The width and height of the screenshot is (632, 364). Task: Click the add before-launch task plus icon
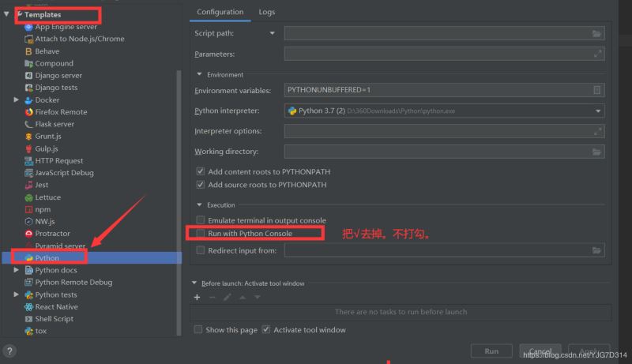point(197,297)
